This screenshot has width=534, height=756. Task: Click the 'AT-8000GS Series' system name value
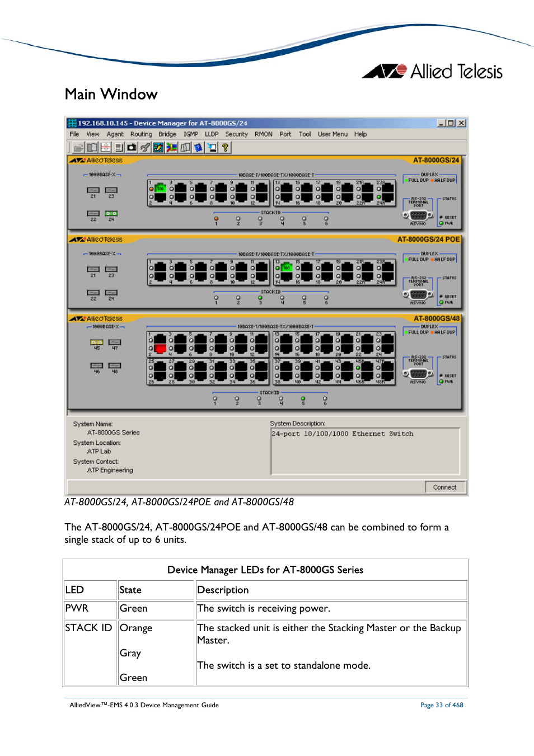114,433
